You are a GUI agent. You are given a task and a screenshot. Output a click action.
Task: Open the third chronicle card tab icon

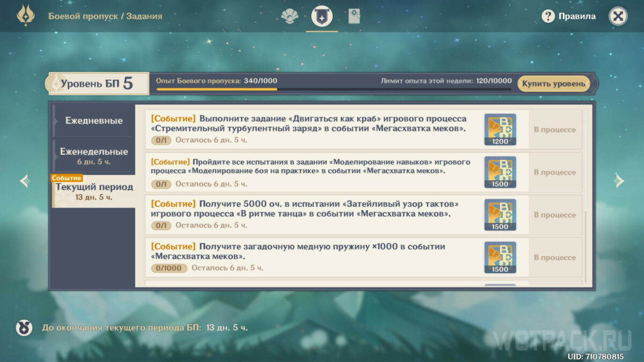[354, 17]
